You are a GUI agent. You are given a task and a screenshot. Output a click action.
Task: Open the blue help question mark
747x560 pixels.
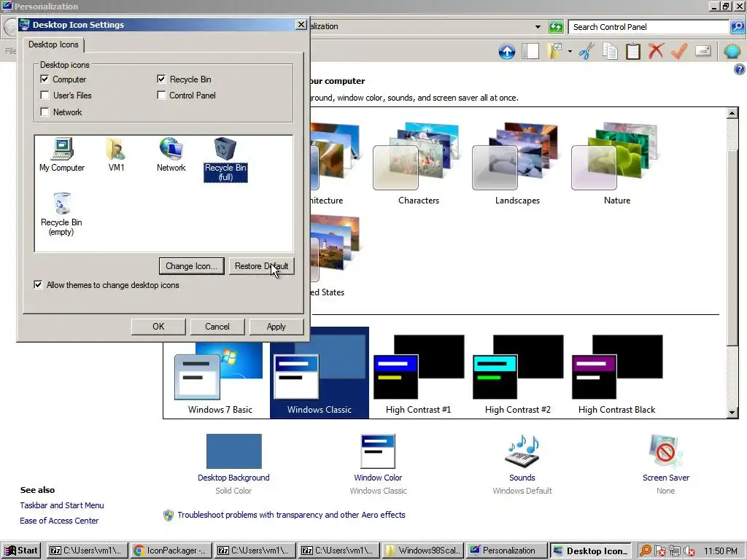740,69
